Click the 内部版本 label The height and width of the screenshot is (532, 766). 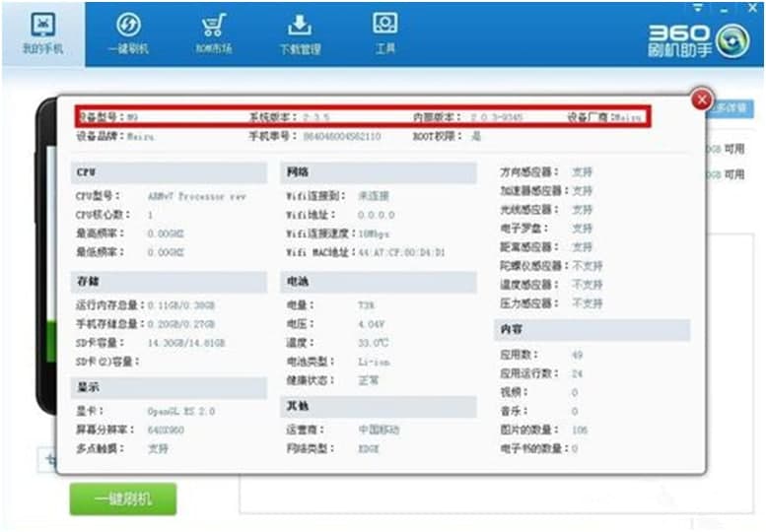click(438, 117)
